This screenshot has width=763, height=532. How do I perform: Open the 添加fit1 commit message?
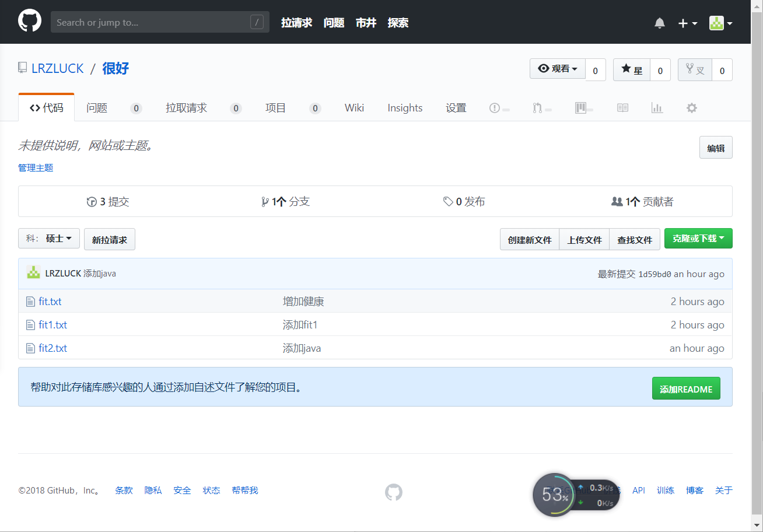(x=300, y=325)
